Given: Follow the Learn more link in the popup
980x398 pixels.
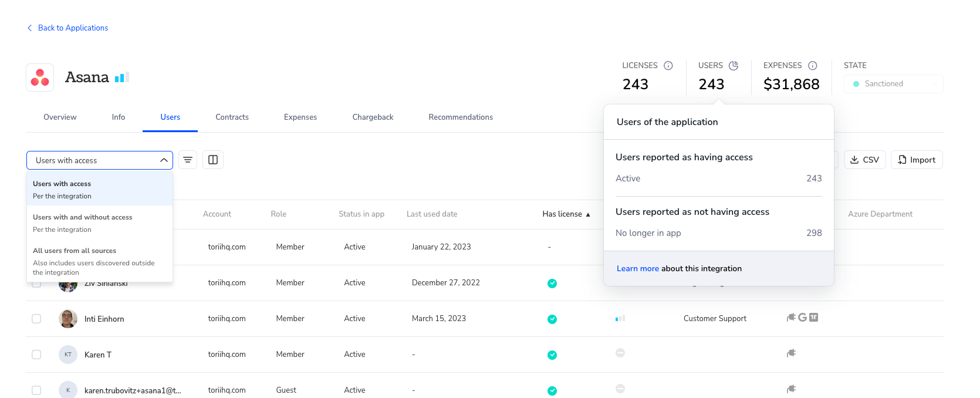Looking at the screenshot, I should pyautogui.click(x=638, y=269).
